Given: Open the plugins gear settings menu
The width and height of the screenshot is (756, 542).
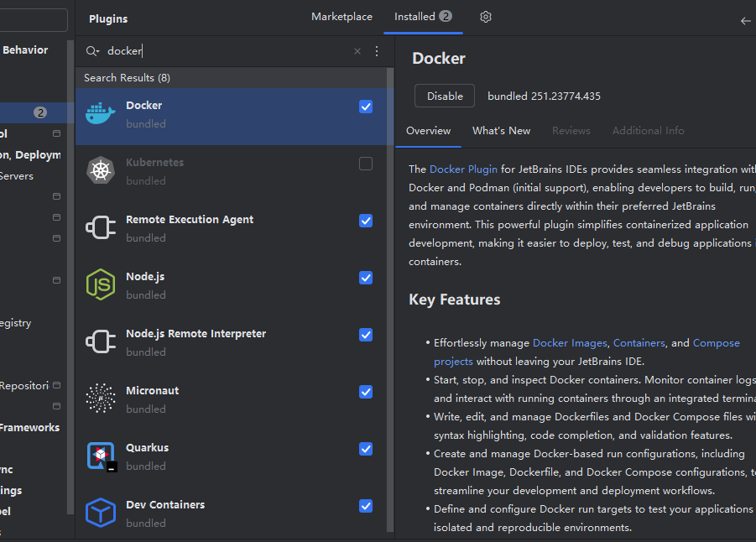Looking at the screenshot, I should click(x=486, y=17).
